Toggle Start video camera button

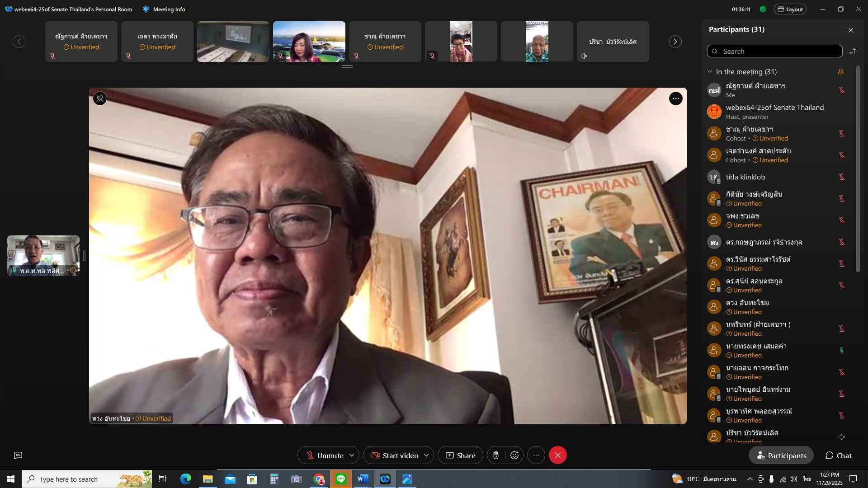(x=395, y=455)
